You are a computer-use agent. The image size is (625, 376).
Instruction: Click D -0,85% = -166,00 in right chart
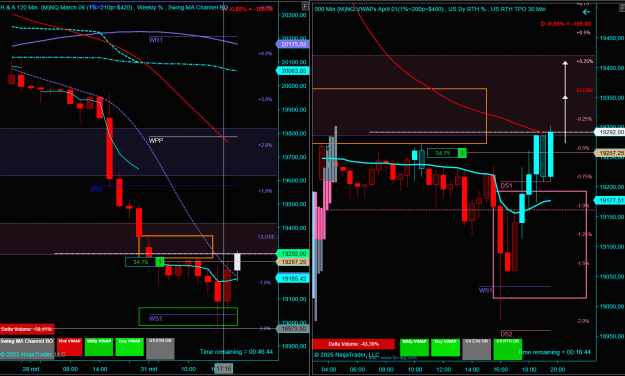566,24
